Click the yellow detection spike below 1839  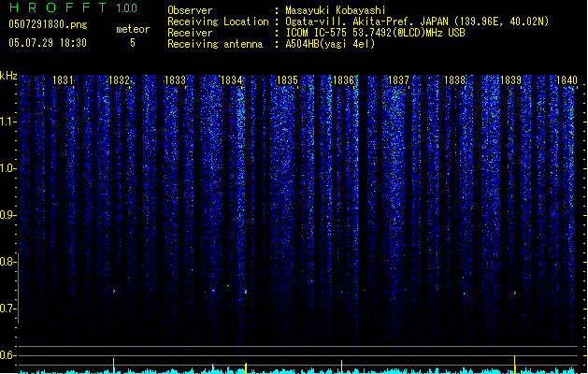click(514, 365)
